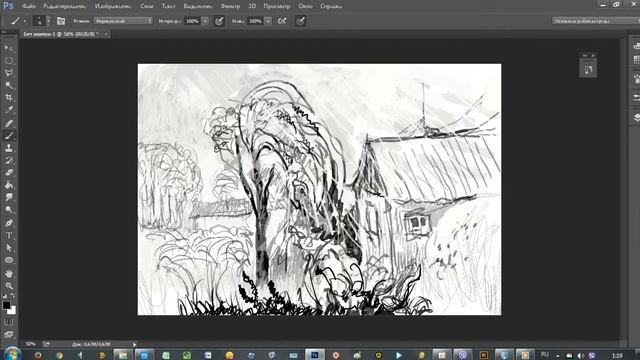640x360 pixels.
Task: Open the Файл menu
Action: (x=29, y=6)
